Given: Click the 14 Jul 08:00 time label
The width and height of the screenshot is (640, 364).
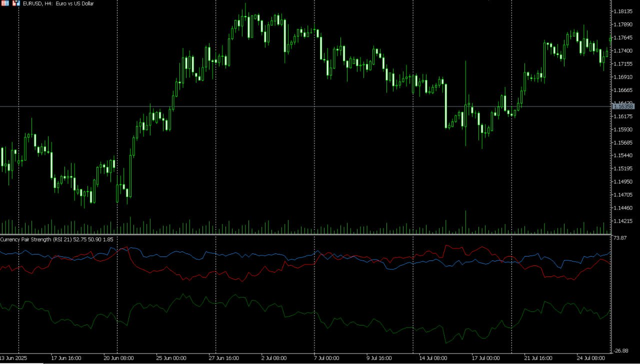Looking at the screenshot, I should [x=432, y=358].
